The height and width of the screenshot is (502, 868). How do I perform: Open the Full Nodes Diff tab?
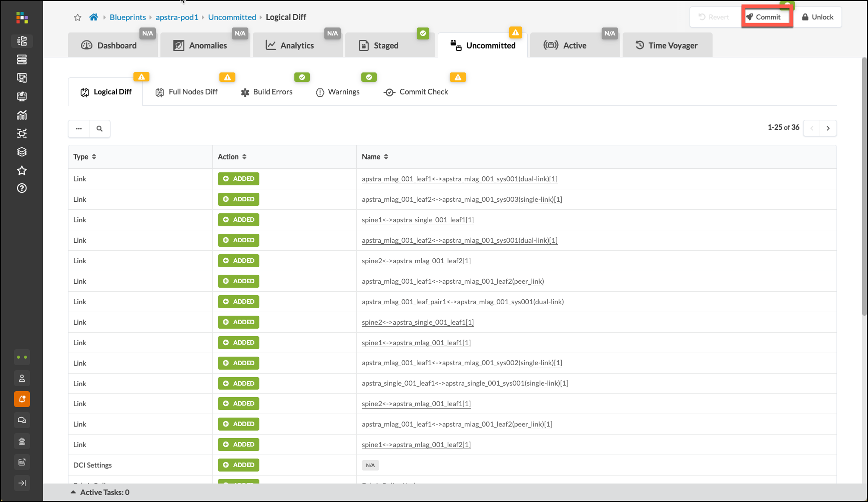point(193,92)
